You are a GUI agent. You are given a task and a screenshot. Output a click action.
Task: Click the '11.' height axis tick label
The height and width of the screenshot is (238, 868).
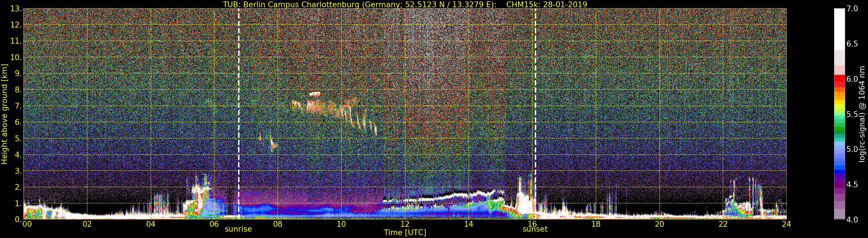[16, 41]
